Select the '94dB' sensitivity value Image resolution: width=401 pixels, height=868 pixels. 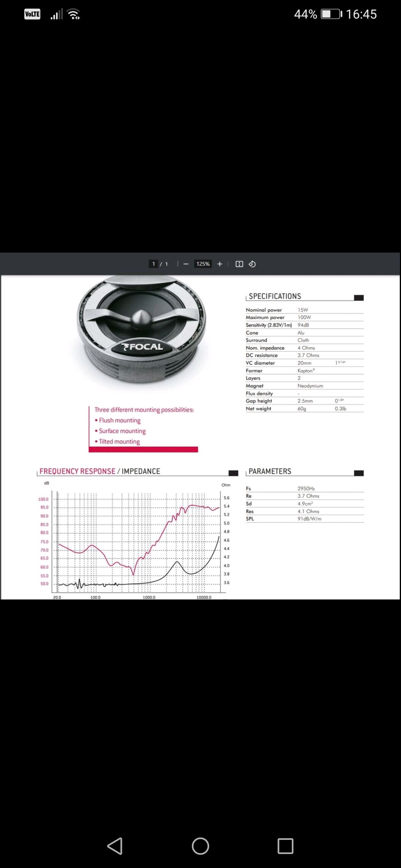303,325
